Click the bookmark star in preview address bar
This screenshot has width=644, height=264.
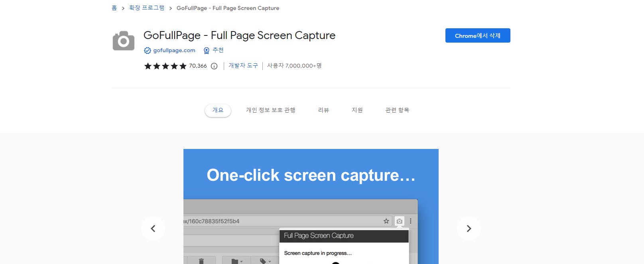click(x=386, y=221)
